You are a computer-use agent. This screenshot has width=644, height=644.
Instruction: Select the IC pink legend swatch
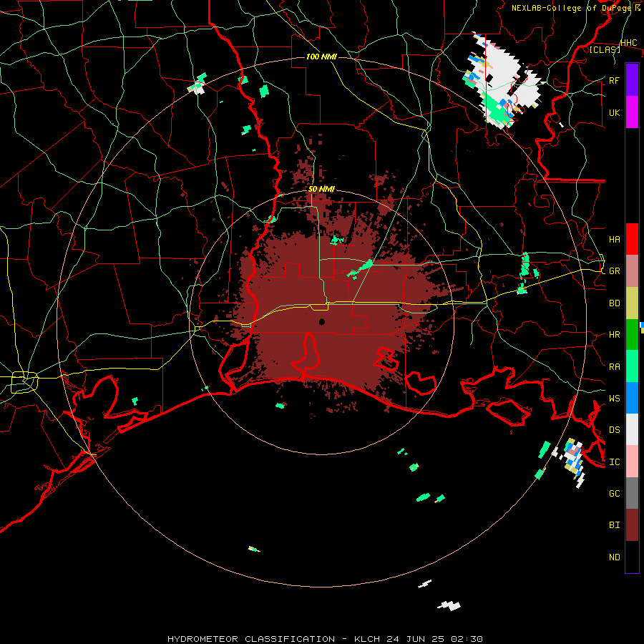tap(632, 462)
